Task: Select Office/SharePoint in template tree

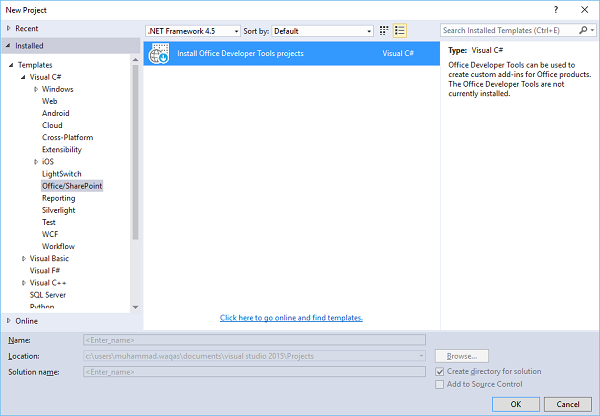Action: [72, 186]
